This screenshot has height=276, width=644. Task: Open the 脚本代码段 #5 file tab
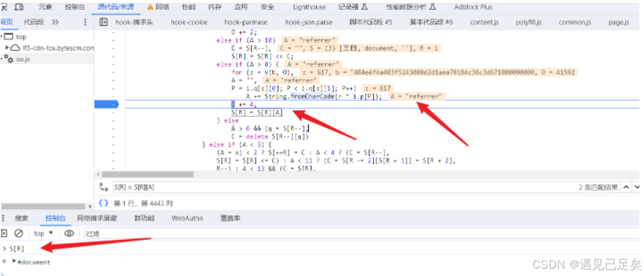370,22
